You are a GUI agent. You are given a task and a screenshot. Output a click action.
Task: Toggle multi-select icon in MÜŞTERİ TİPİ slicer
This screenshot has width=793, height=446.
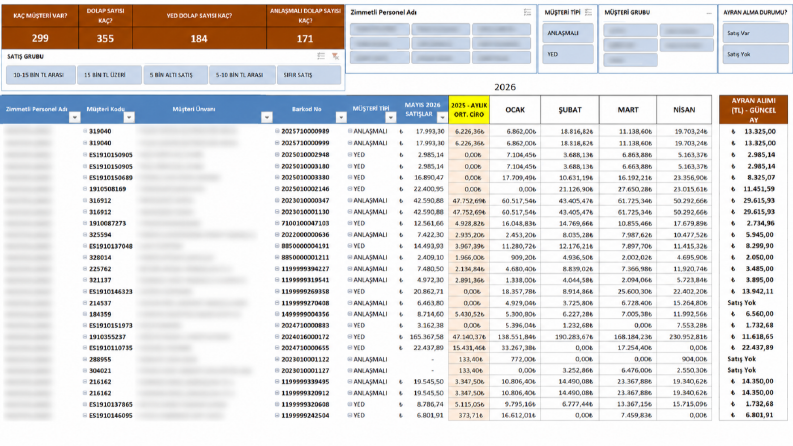point(588,12)
